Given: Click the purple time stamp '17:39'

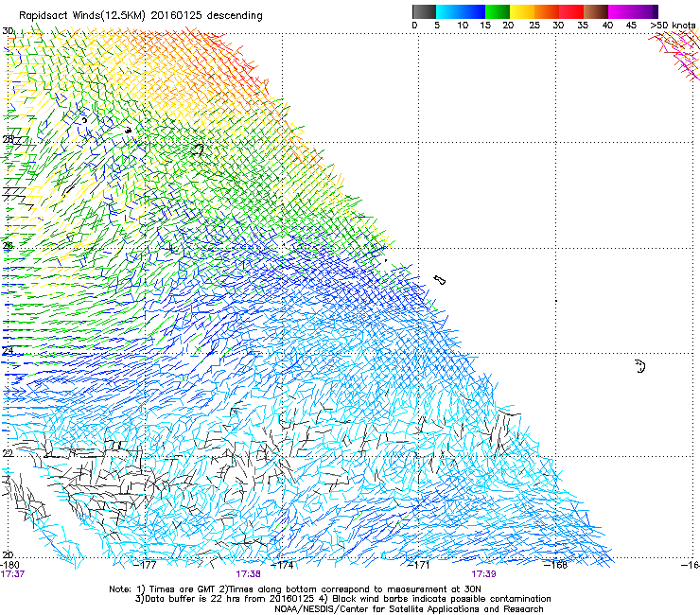Looking at the screenshot, I should point(483,574).
